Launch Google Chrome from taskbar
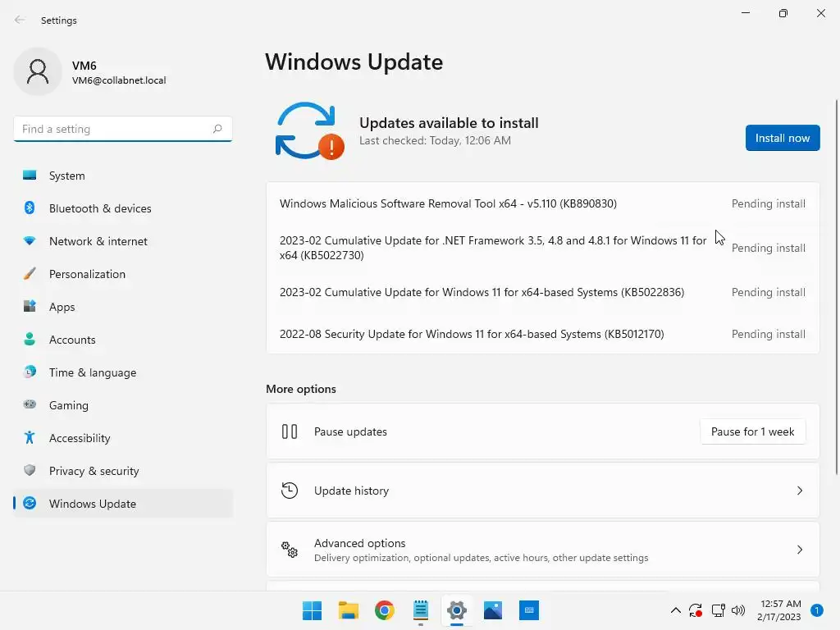Image resolution: width=840 pixels, height=630 pixels. pyautogui.click(x=385, y=610)
